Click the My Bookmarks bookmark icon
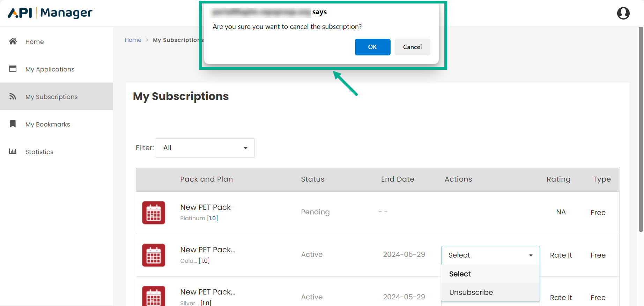644x306 pixels. click(13, 124)
